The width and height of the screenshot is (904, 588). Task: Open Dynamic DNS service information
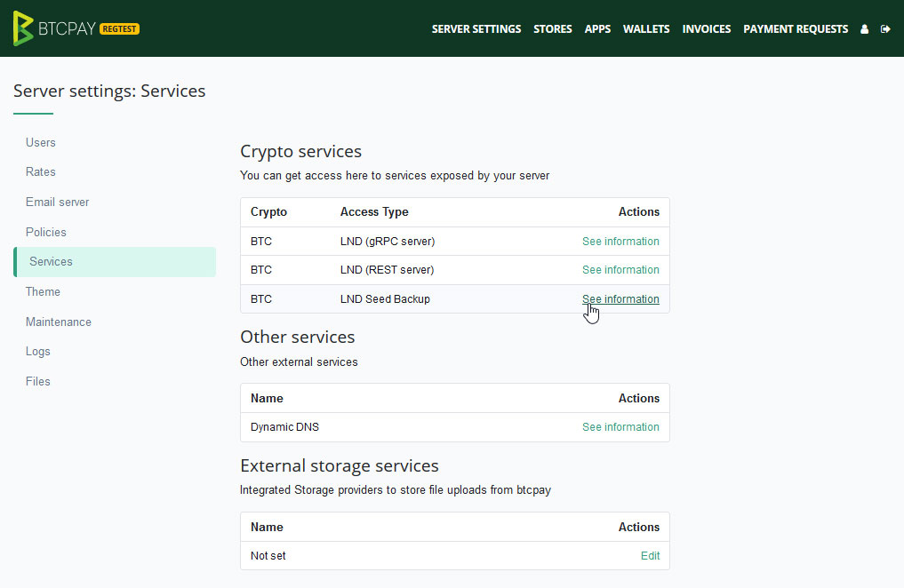pos(620,426)
